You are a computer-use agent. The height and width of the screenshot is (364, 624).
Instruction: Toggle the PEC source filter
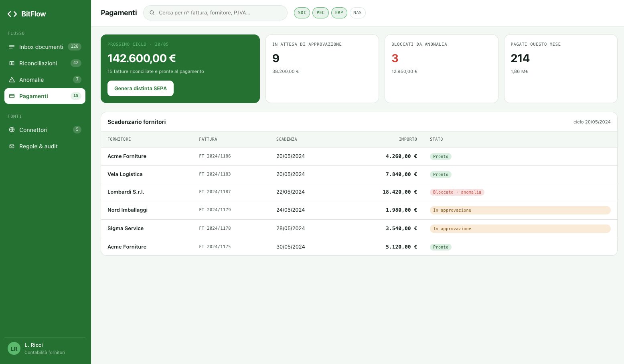[x=320, y=13]
